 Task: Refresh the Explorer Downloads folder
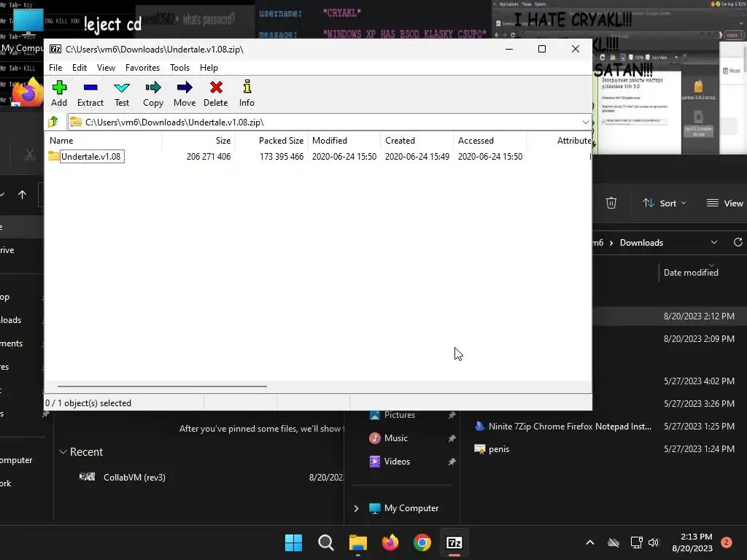click(x=738, y=242)
